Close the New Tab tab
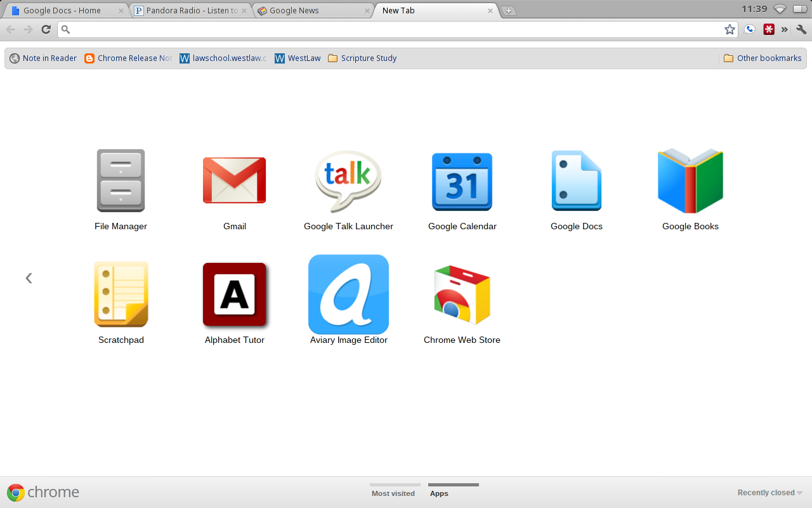The height and width of the screenshot is (508, 812). [490, 11]
